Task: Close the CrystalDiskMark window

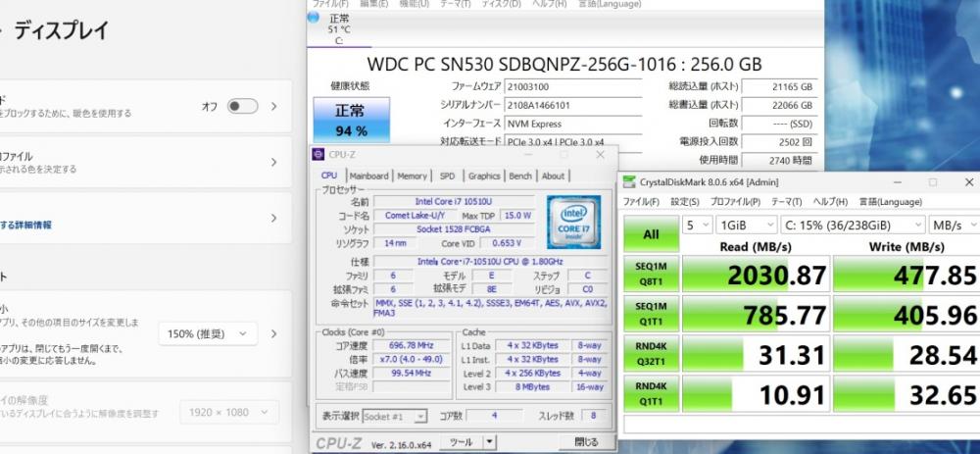Action: pyautogui.click(x=969, y=182)
